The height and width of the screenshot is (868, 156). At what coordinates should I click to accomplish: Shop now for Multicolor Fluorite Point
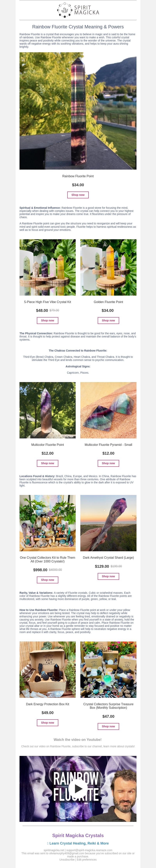tap(47, 463)
